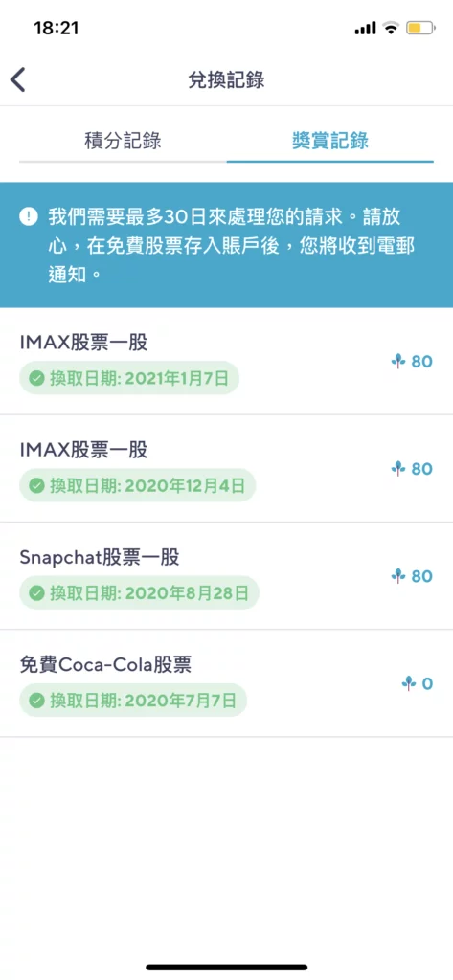This screenshot has height=980, width=453.
Task: Open the first IMAX股票一股 record
Action: (x=226, y=361)
